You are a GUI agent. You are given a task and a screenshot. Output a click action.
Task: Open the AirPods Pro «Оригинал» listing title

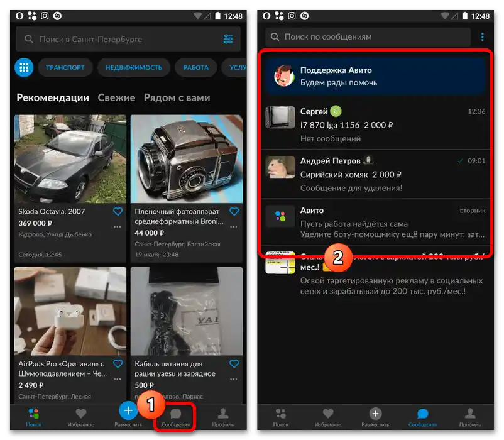point(62,368)
